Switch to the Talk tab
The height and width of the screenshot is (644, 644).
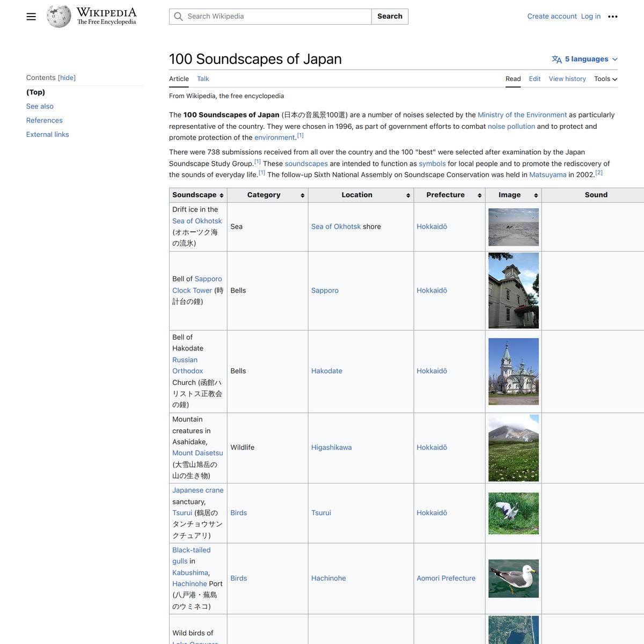point(203,79)
